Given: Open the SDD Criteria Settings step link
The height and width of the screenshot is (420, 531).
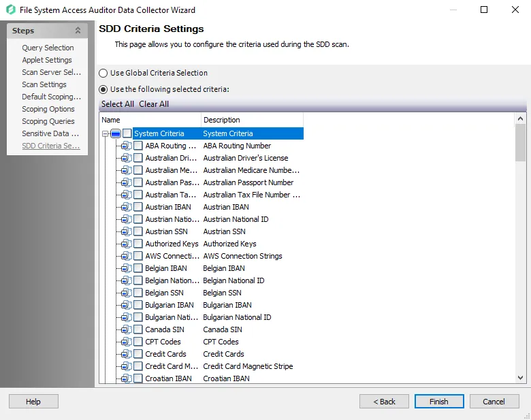Looking at the screenshot, I should [x=51, y=146].
